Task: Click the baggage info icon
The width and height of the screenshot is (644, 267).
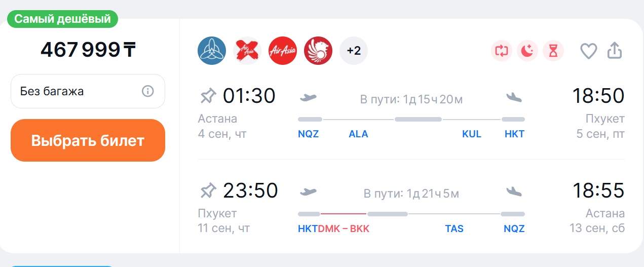Action: point(147,91)
